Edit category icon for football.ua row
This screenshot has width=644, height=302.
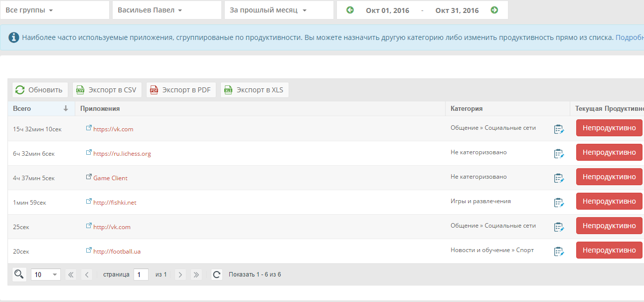559,252
